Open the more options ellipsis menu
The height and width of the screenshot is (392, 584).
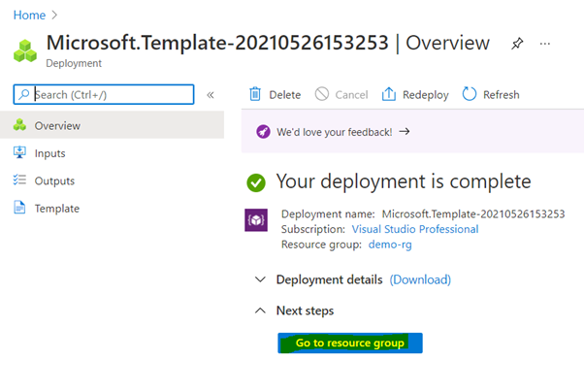point(545,44)
